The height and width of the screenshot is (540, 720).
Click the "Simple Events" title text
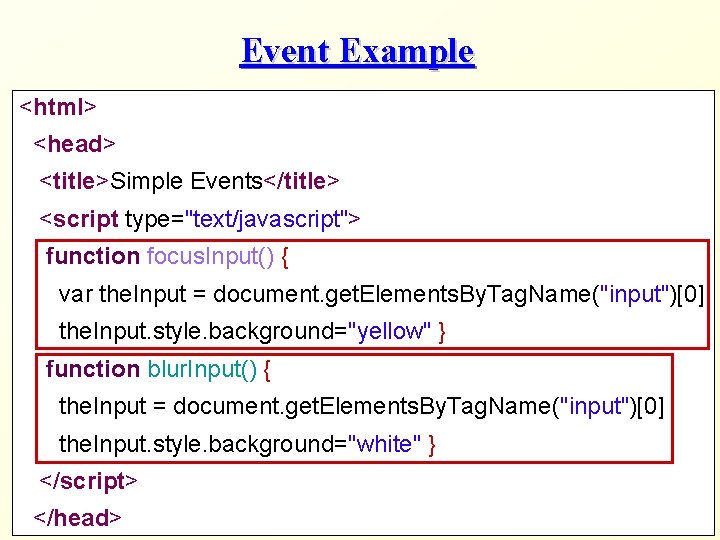(186, 181)
